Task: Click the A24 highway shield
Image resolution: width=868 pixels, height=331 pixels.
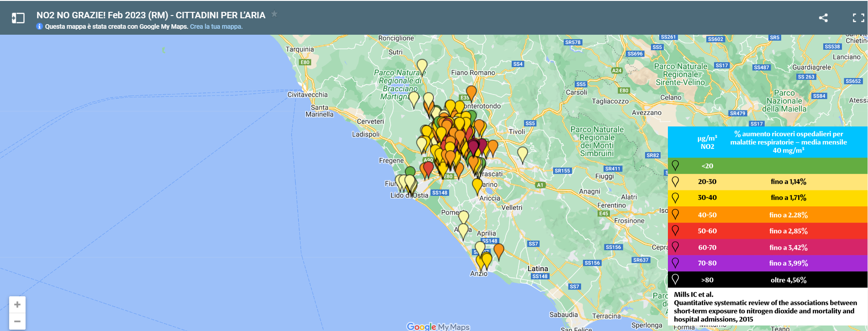Action: click(x=617, y=70)
